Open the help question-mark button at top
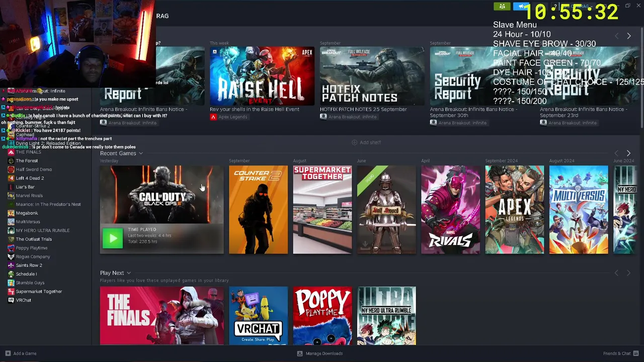The image size is (644, 362). 555,6
